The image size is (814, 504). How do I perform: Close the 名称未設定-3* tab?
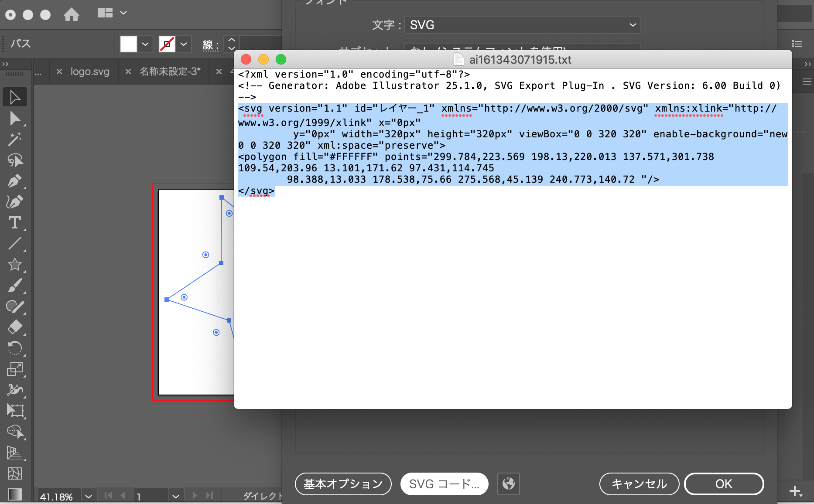(128, 72)
